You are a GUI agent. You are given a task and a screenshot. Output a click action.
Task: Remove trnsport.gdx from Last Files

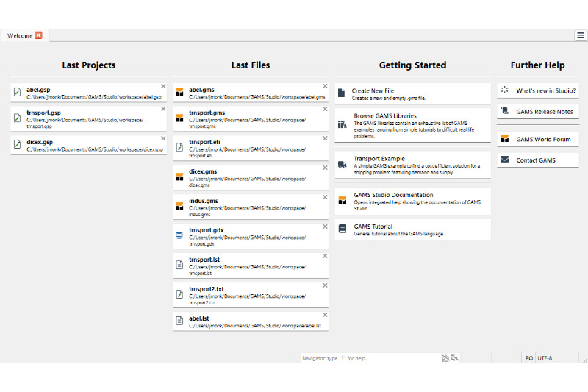tap(325, 227)
